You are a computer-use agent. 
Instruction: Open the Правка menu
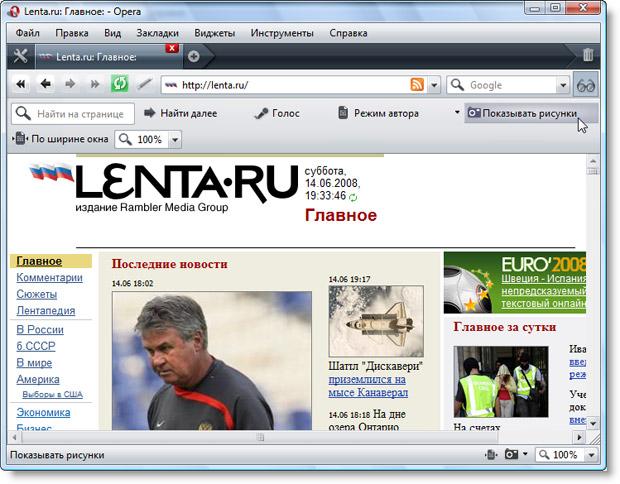tap(72, 33)
